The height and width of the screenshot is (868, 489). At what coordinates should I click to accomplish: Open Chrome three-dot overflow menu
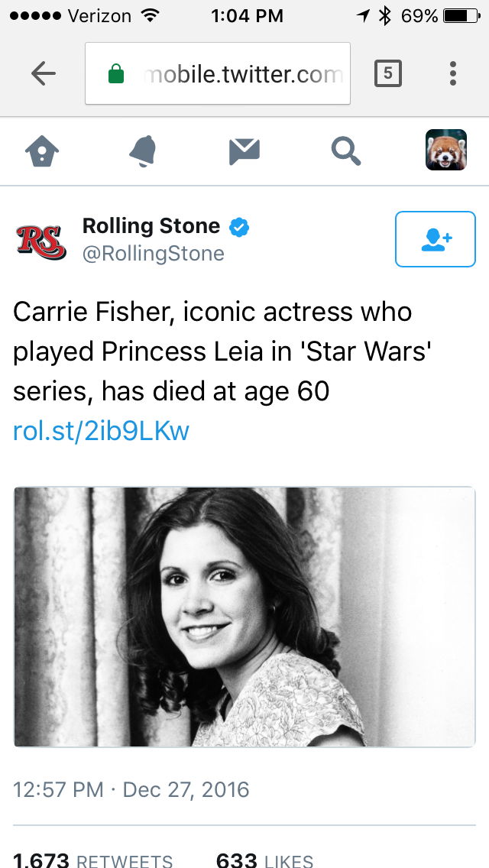(x=453, y=73)
